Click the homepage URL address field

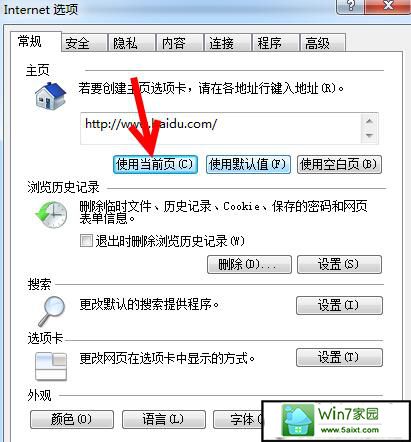pos(221,128)
